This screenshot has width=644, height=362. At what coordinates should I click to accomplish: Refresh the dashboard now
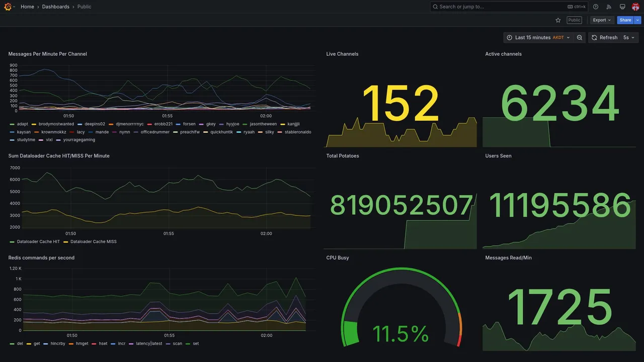[x=604, y=38]
